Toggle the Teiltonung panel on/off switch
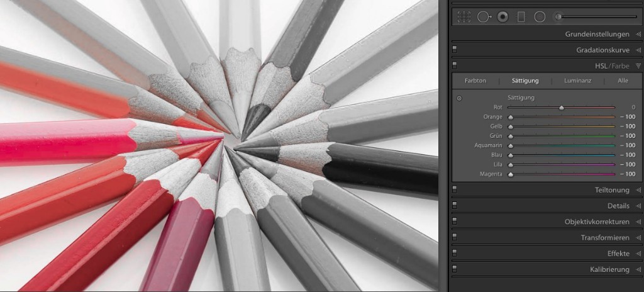This screenshot has height=292, width=644. [455, 189]
